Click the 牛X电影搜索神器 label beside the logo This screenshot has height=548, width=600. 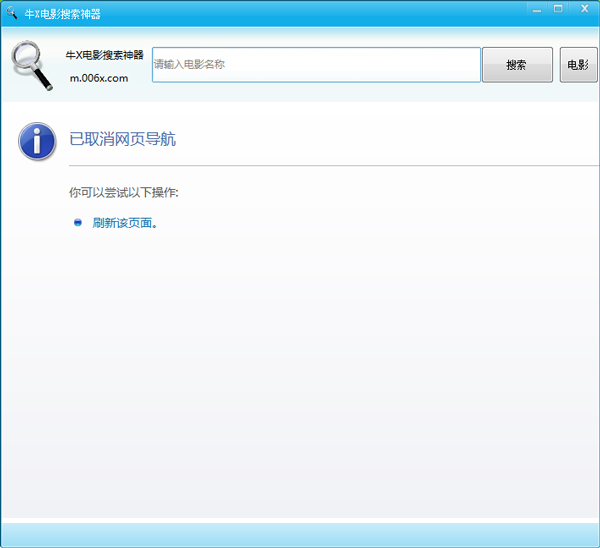point(104,55)
